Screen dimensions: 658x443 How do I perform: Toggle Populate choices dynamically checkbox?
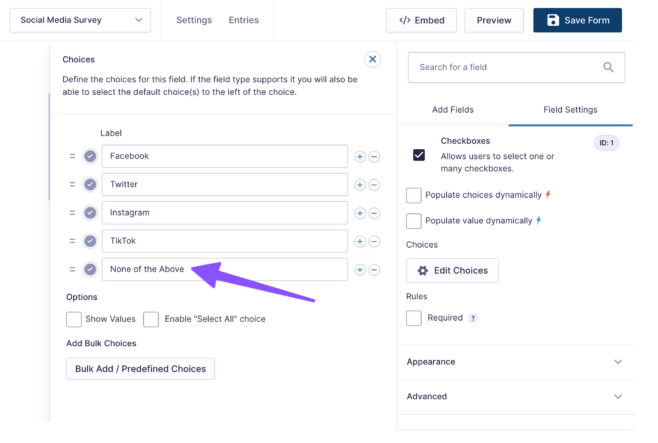pos(414,195)
